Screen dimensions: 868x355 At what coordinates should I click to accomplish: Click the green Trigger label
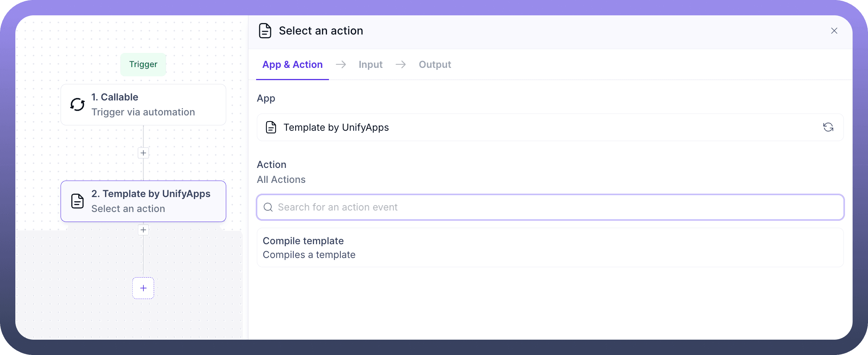pyautogui.click(x=143, y=64)
